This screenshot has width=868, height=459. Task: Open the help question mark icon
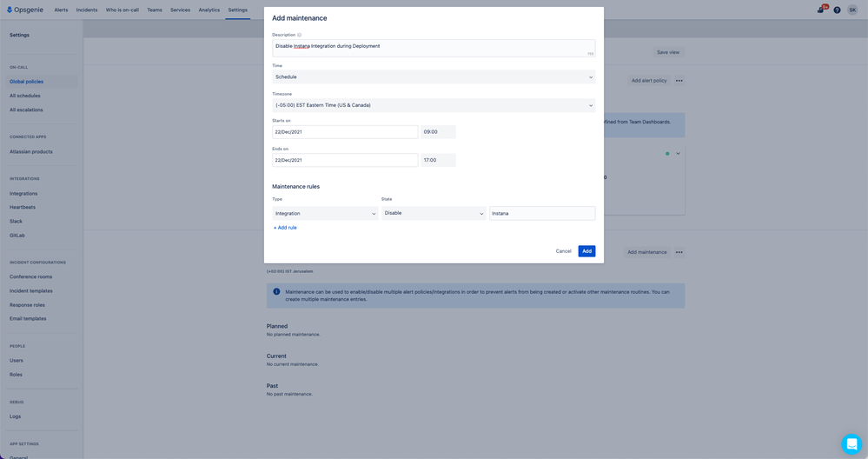837,10
